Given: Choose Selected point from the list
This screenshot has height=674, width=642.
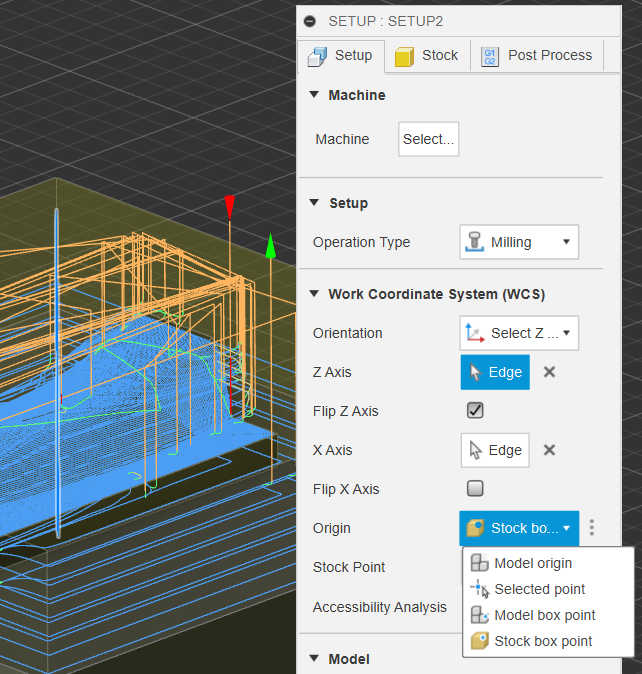Looking at the screenshot, I should [538, 589].
